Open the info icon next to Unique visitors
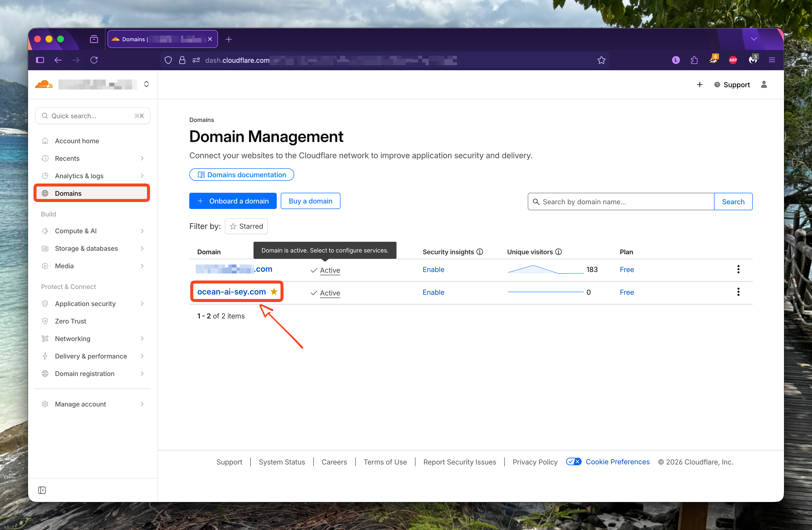The width and height of the screenshot is (812, 530). [x=558, y=252]
